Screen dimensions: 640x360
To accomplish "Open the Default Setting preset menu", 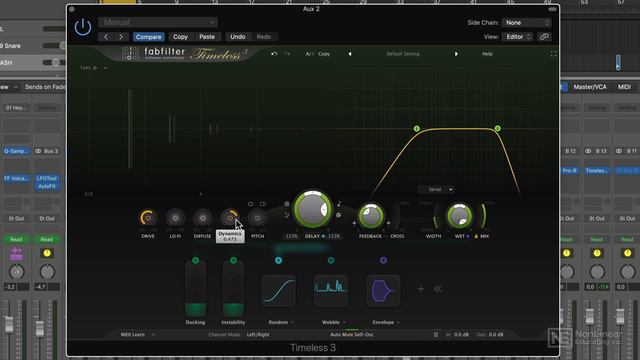I will click(403, 54).
